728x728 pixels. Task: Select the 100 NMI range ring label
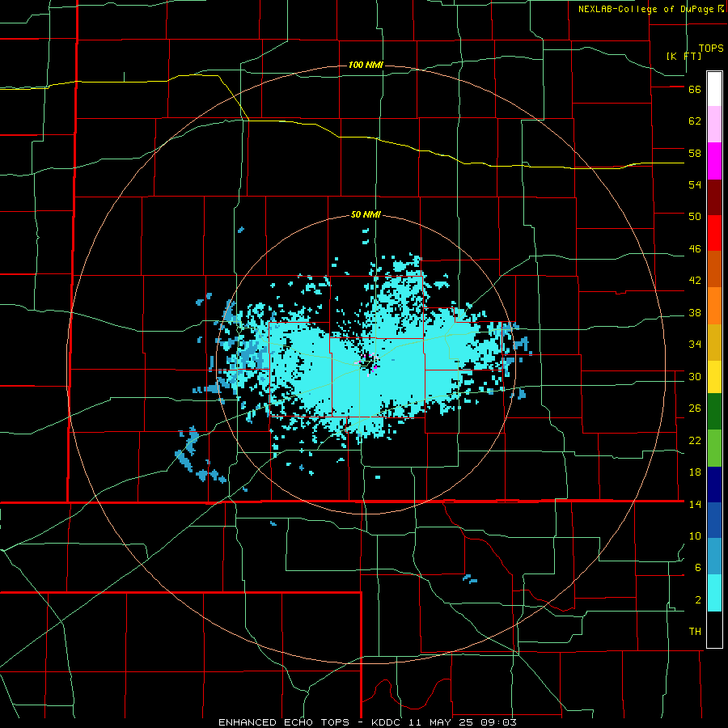point(366,65)
